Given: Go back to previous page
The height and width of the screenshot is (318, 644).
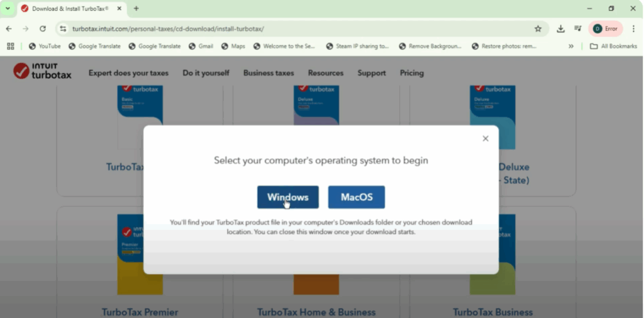Looking at the screenshot, I should [x=9, y=29].
